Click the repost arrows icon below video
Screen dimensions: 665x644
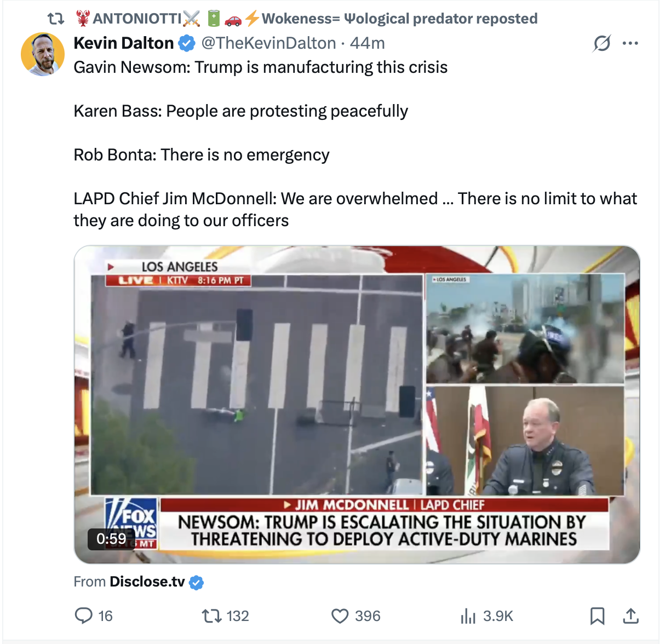tap(211, 616)
